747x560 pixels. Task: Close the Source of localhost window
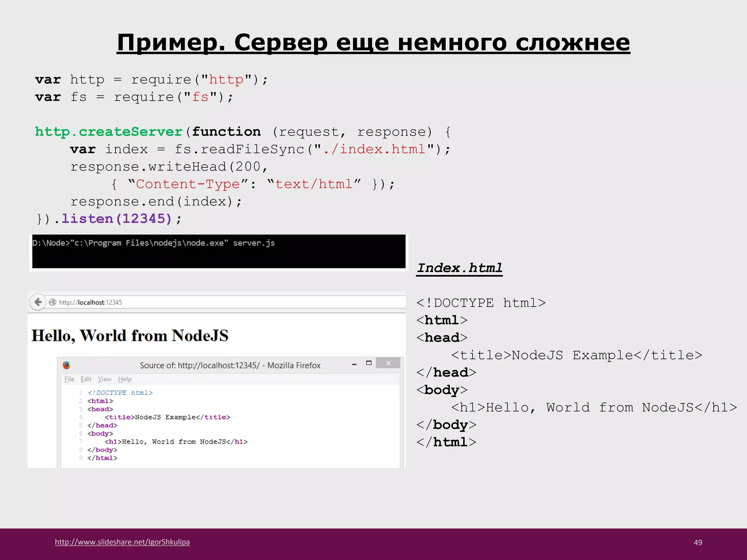(388, 363)
